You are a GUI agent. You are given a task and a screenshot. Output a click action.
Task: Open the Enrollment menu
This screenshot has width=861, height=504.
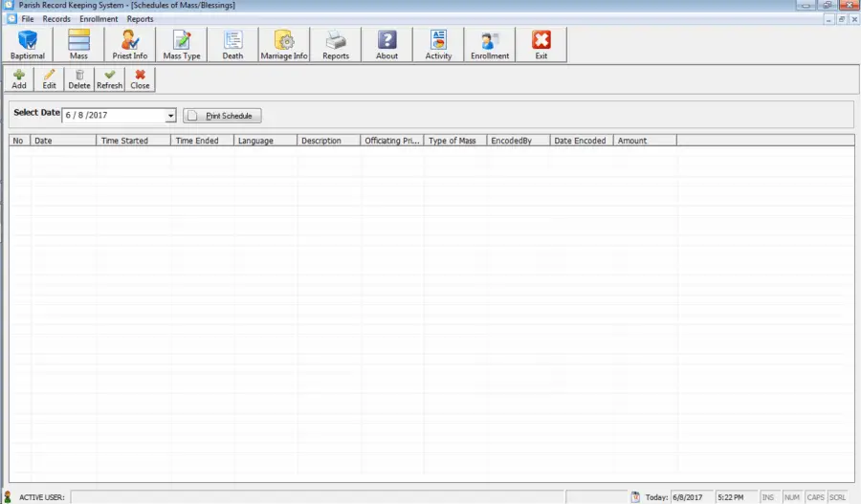coord(99,19)
